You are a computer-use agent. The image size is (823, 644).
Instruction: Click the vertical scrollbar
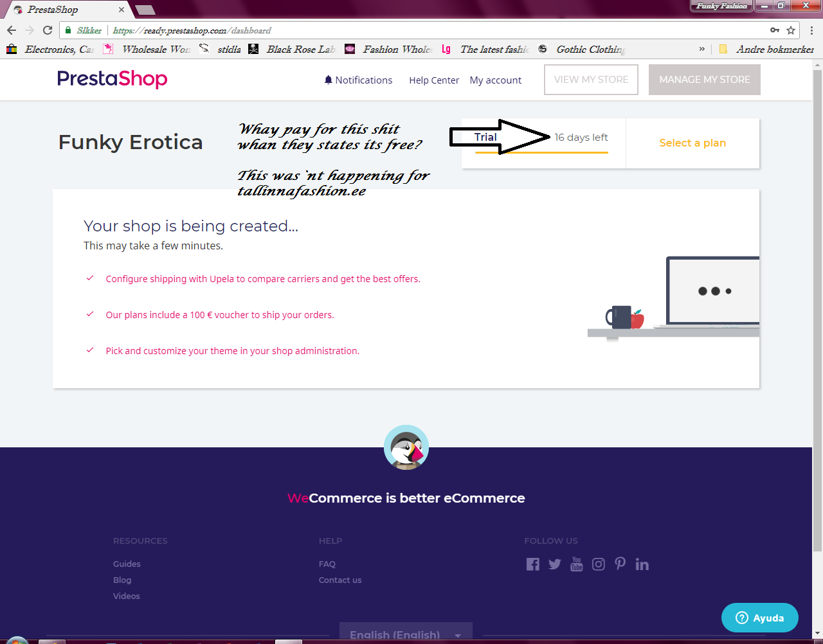(817, 311)
